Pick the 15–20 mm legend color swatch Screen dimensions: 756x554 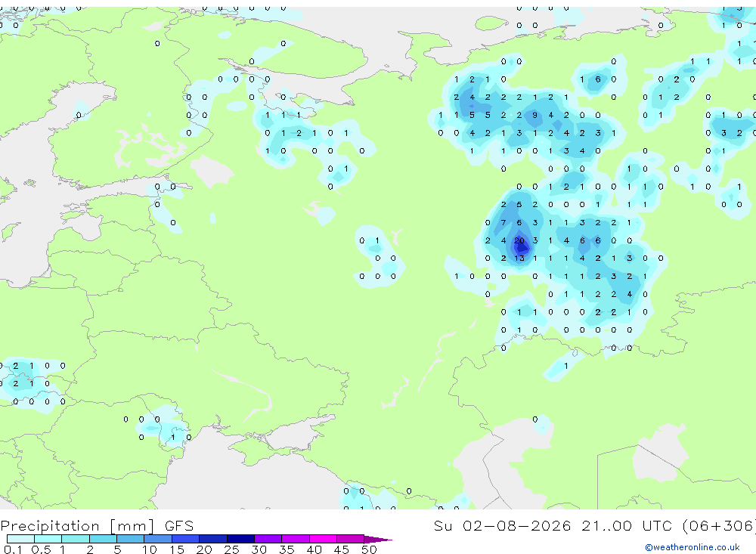186,539
